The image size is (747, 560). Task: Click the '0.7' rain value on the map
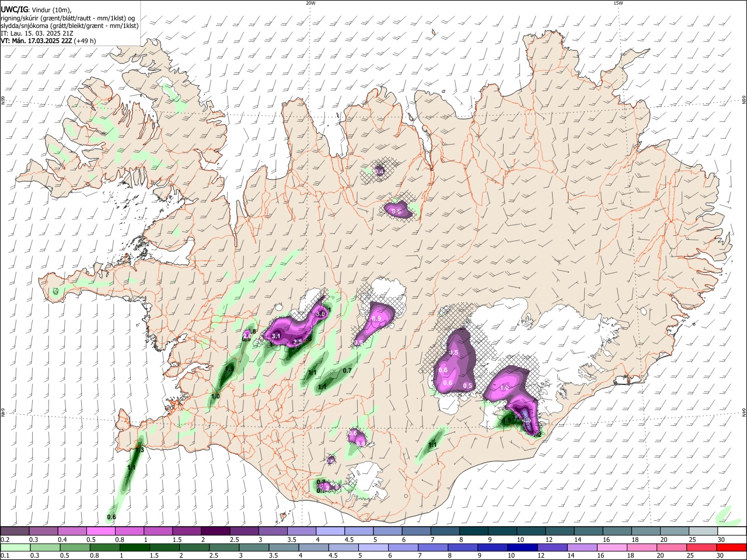coord(347,370)
